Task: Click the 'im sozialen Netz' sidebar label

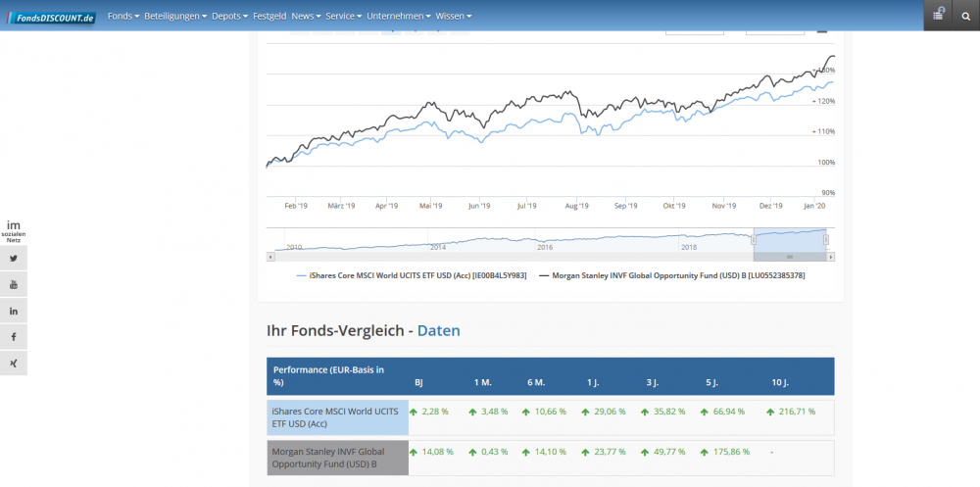Action: (x=14, y=231)
